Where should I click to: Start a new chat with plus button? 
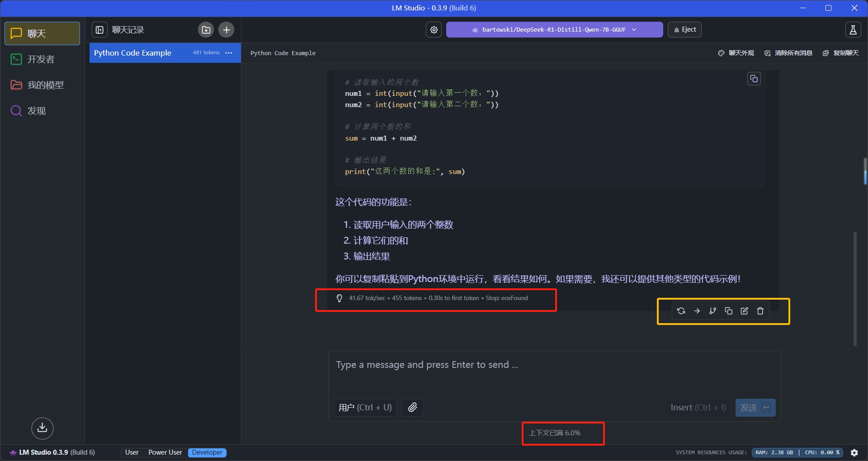tap(226, 30)
